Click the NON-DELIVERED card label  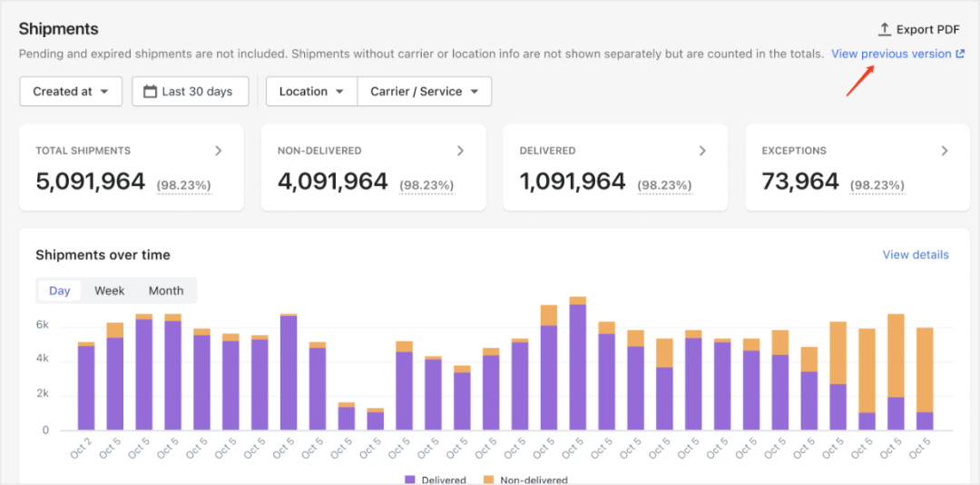point(319,151)
